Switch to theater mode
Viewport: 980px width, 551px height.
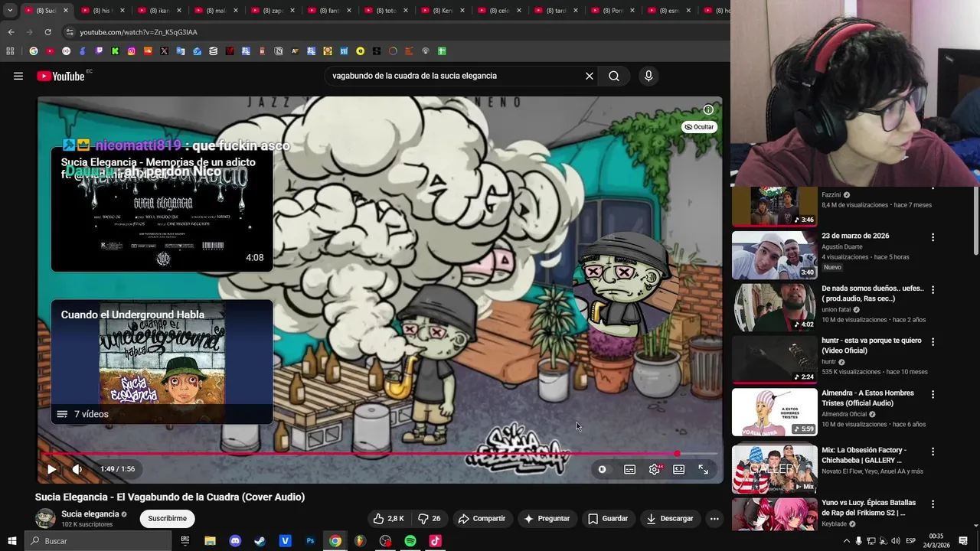(x=679, y=469)
